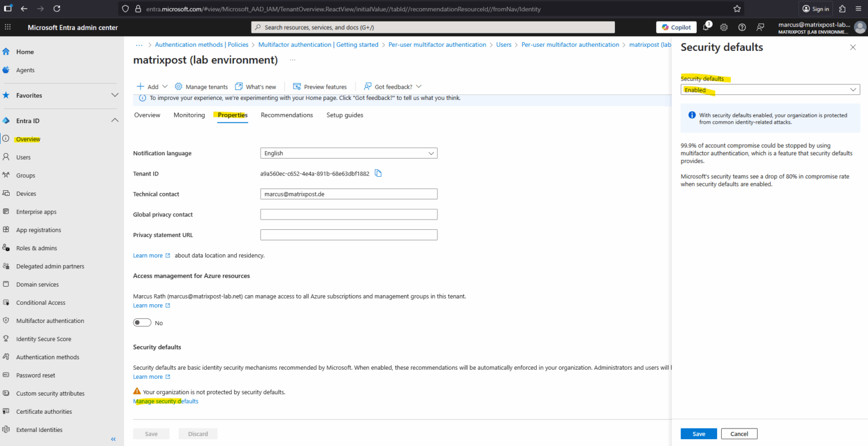Click the Manage security defaults link
This screenshot has height=446, width=868.
tap(165, 401)
